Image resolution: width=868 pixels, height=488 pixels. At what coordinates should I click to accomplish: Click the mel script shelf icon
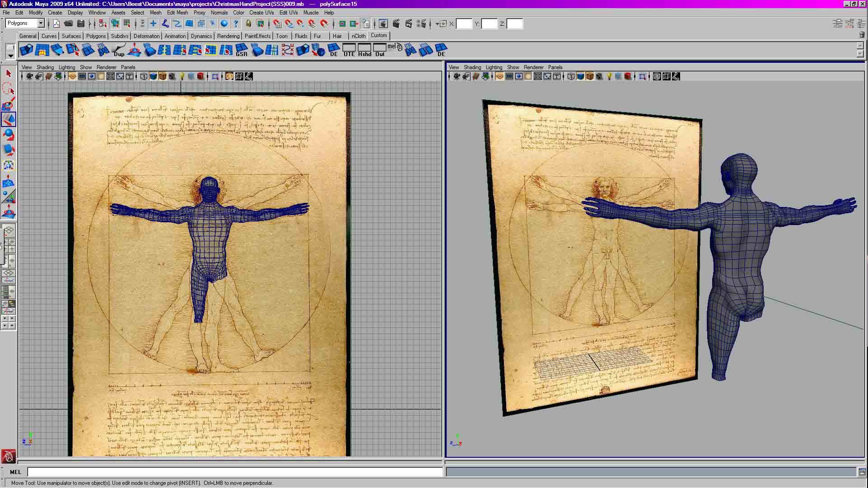395,48
